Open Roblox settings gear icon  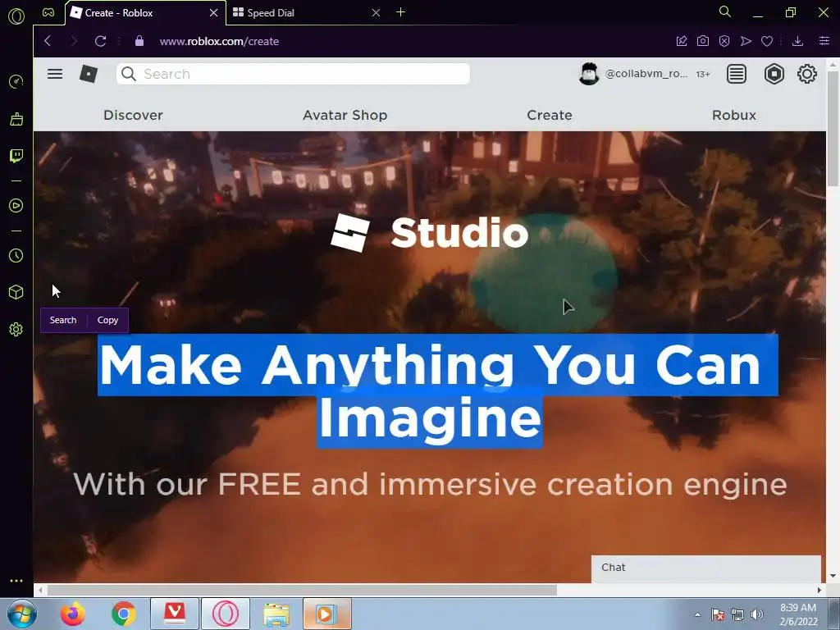point(807,74)
